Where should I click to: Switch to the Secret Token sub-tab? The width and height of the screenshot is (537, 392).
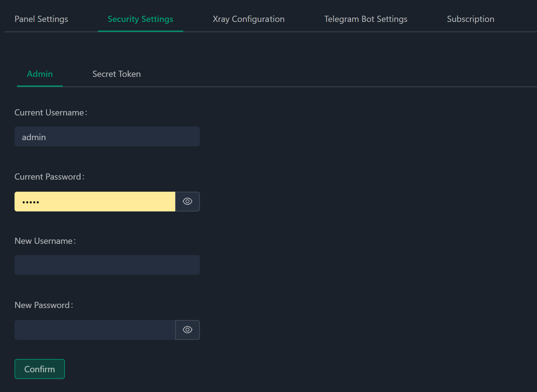(116, 74)
